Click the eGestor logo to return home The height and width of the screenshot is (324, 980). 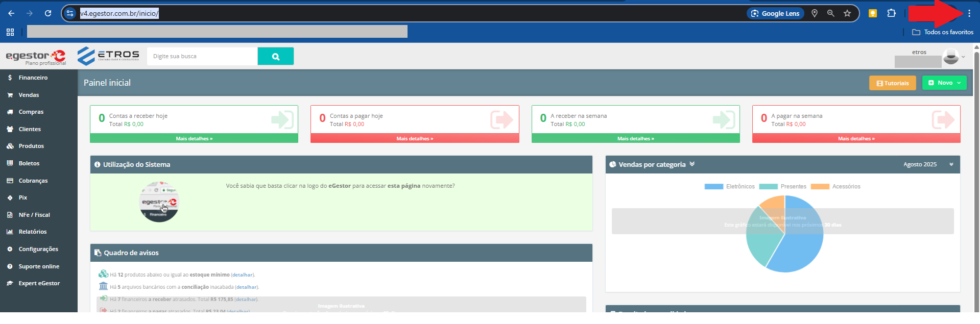[36, 57]
